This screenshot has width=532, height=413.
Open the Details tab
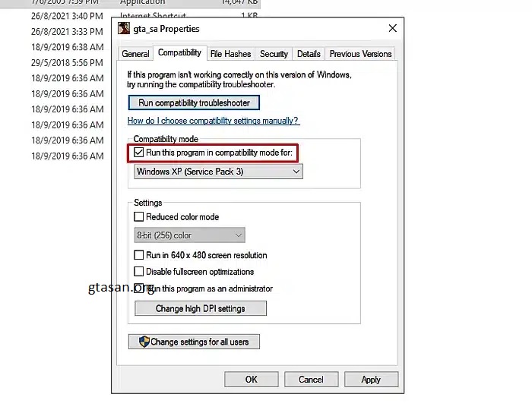309,54
